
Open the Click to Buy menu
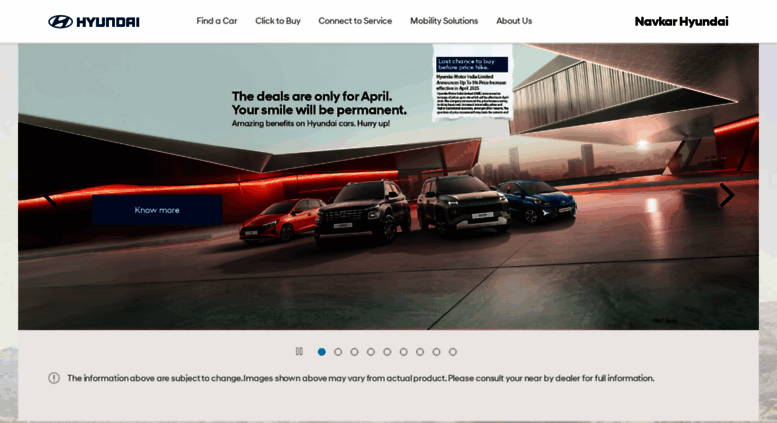278,21
